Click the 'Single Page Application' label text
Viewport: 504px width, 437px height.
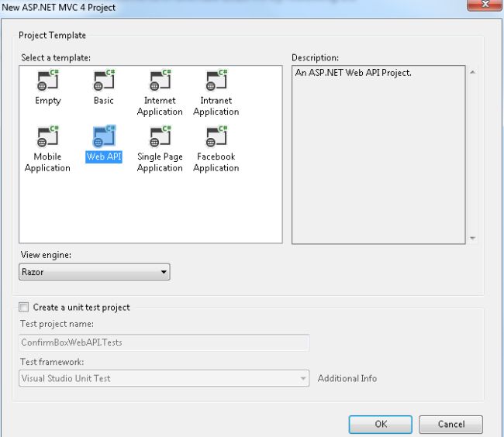click(160, 162)
